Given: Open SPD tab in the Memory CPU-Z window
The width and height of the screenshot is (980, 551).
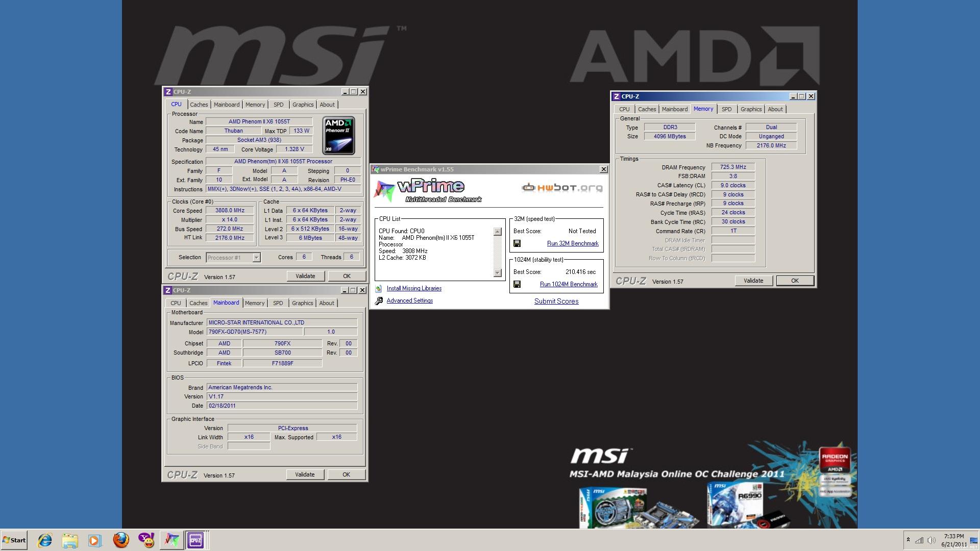Looking at the screenshot, I should click(726, 109).
